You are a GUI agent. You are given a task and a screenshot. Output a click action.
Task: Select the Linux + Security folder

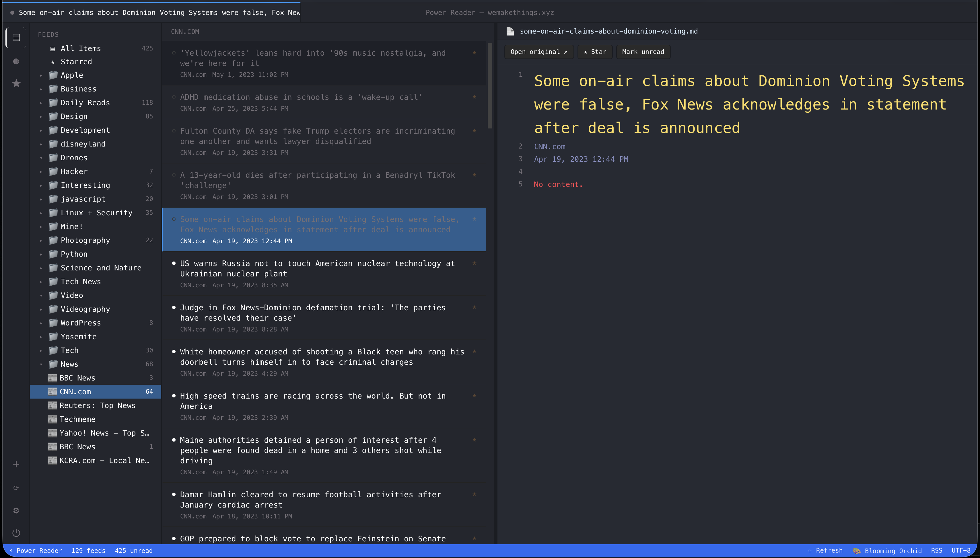(x=96, y=213)
